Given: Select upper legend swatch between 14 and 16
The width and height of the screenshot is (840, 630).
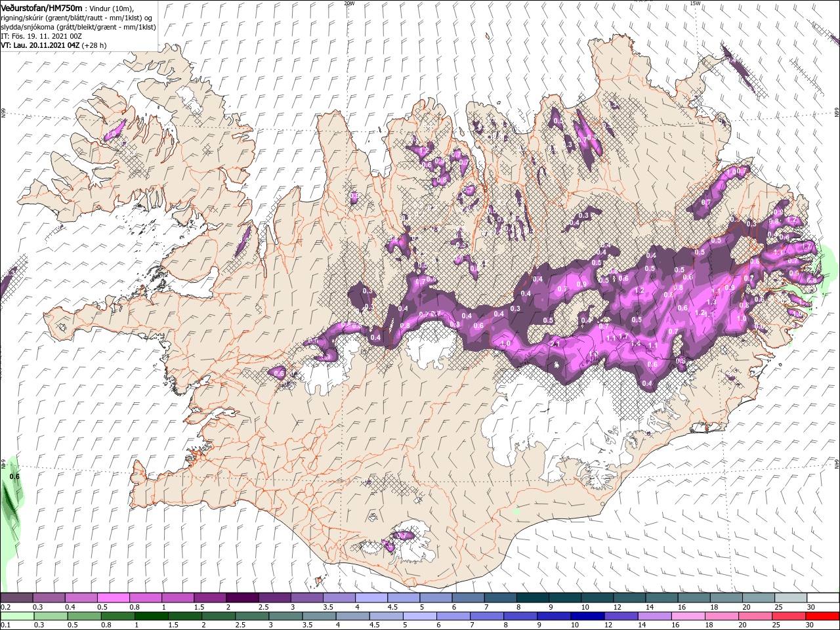Looking at the screenshot, I should (660, 598).
